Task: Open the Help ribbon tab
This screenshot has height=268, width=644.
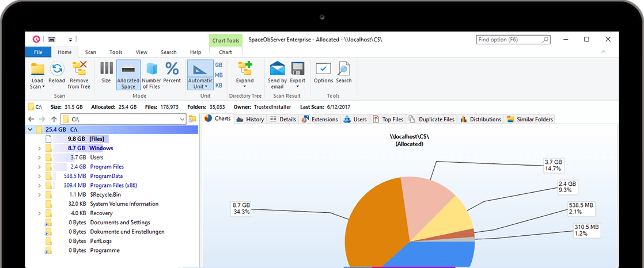Action: pyautogui.click(x=195, y=52)
